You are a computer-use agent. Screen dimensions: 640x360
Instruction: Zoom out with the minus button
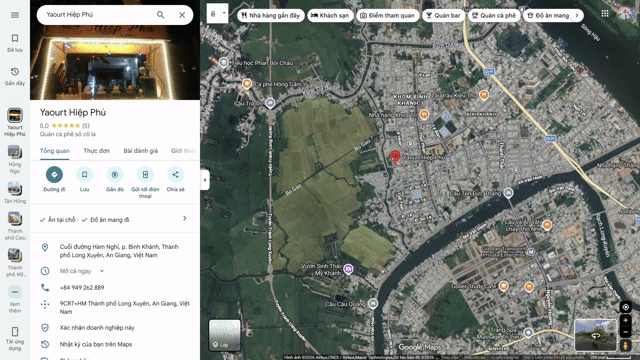pyautogui.click(x=625, y=332)
